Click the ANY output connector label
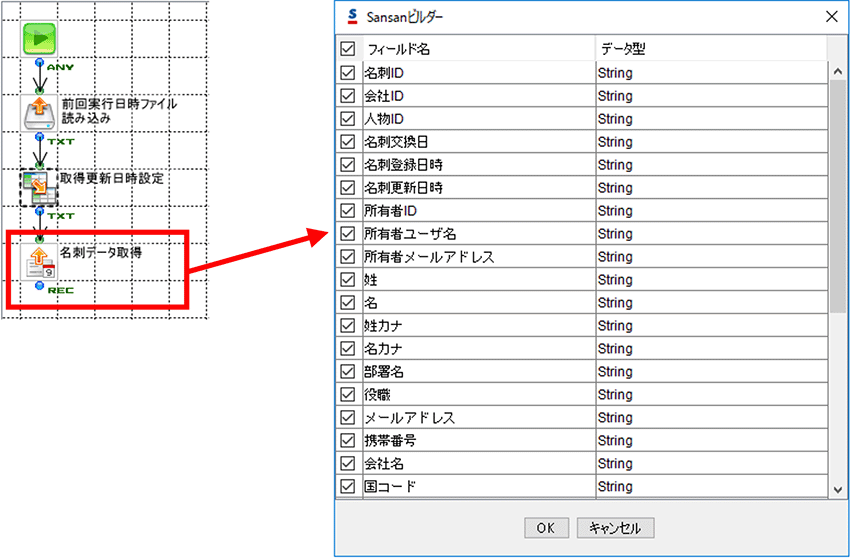 pyautogui.click(x=60, y=67)
